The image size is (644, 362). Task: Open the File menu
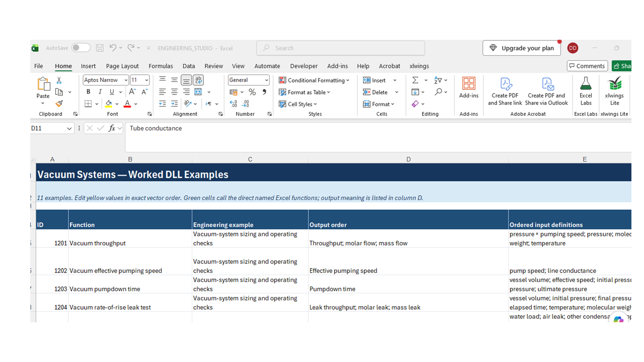tap(38, 66)
